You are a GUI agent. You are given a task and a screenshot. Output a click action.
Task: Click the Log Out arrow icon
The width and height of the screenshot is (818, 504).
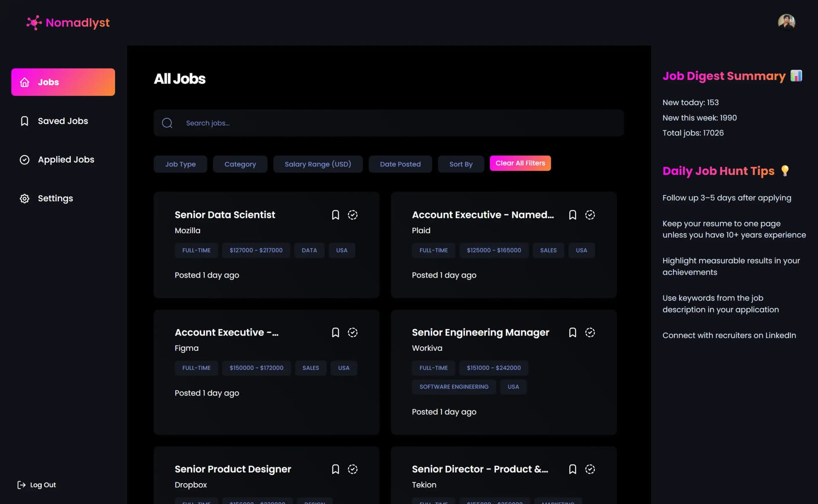[21, 485]
